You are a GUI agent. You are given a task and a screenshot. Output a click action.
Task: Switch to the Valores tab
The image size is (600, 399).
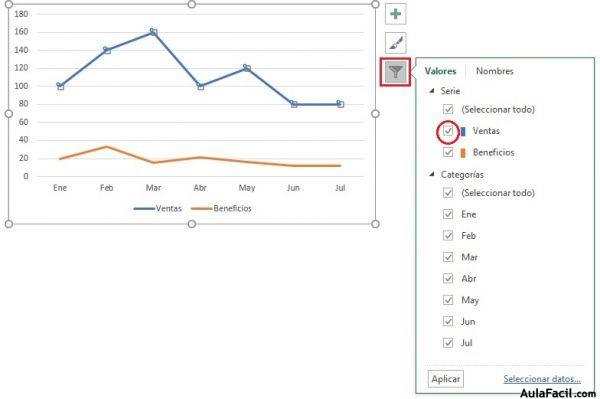tap(440, 71)
